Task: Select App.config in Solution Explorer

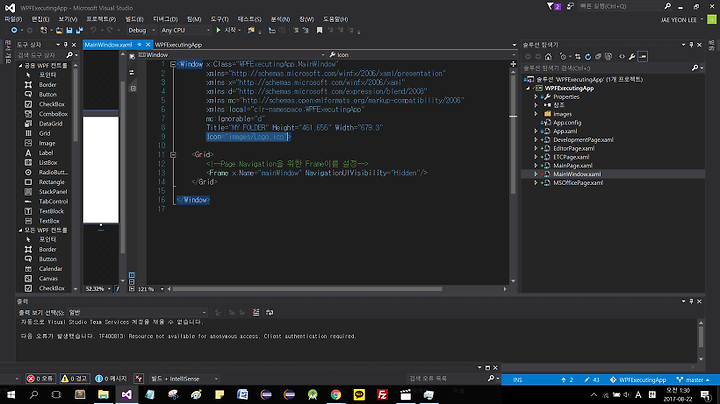Action: pyautogui.click(x=567, y=123)
